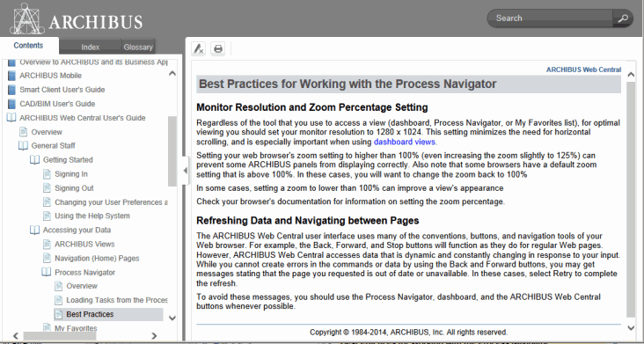Click the page icon beside Changing your User Preferences

point(47,202)
